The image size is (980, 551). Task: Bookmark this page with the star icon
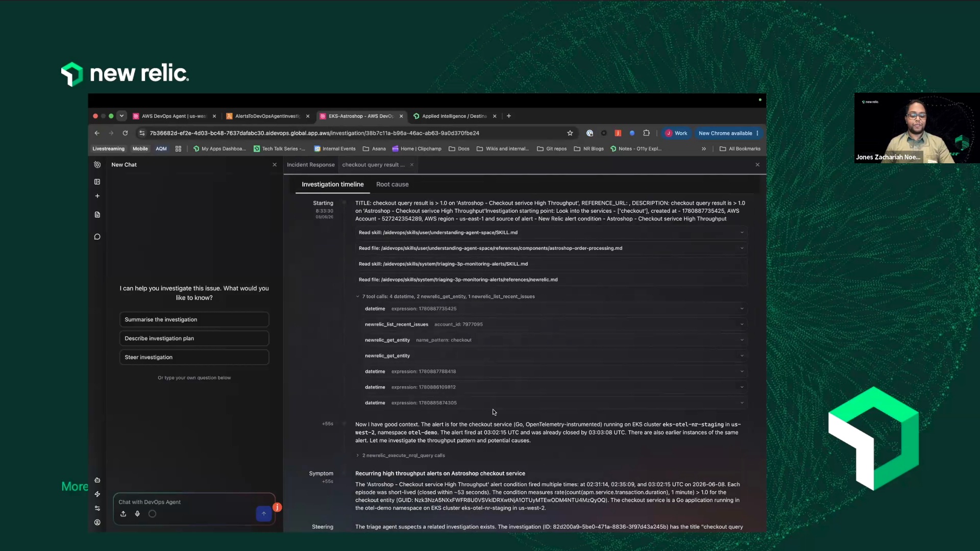(x=570, y=133)
